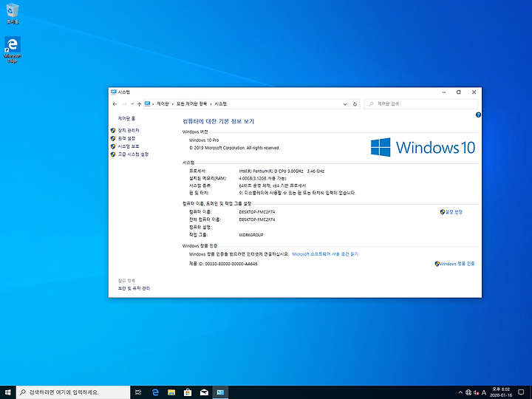Open the taskbar clock and date
The width and height of the screenshot is (532, 399).
coord(501,392)
